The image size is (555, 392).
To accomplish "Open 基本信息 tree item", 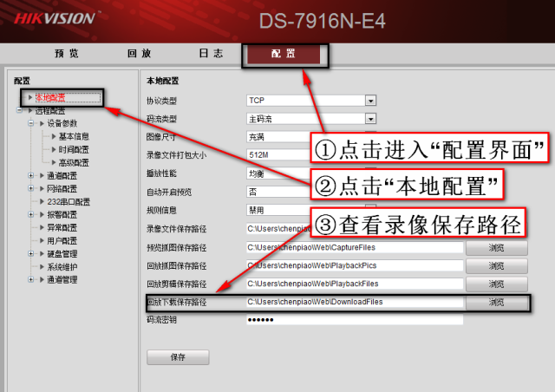I will coord(74,136).
